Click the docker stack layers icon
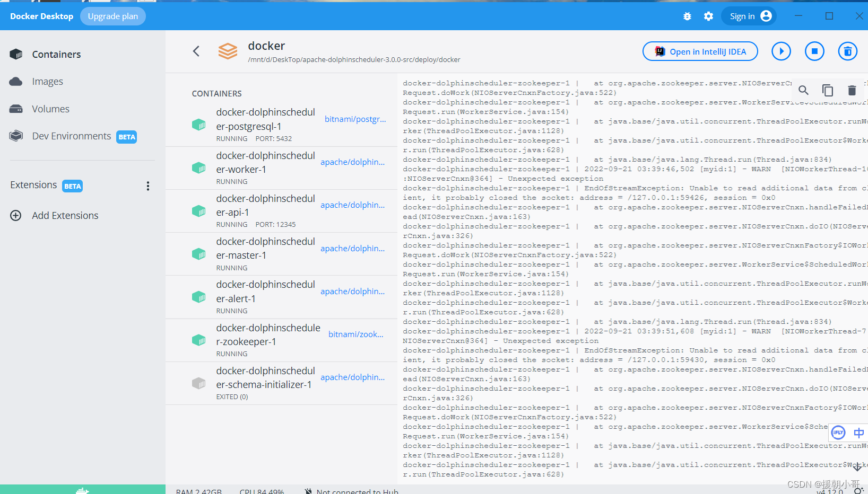 pos(228,51)
